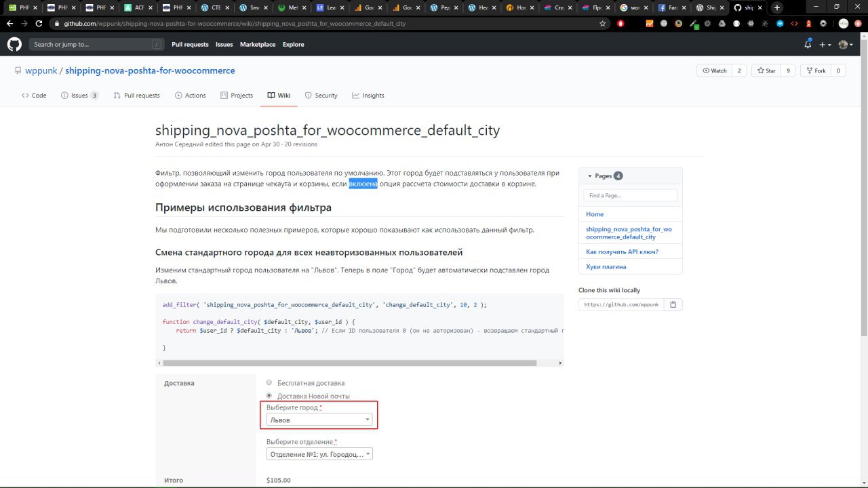Viewport: 868px width, 488px height.
Task: Click the Watch button
Action: 714,70
